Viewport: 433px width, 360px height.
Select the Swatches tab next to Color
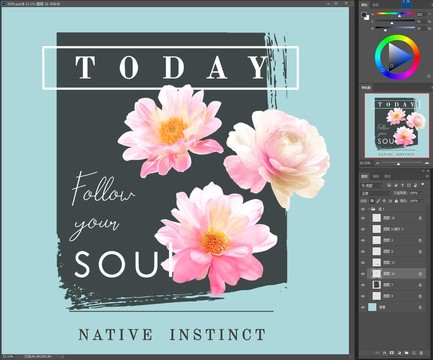pos(375,5)
